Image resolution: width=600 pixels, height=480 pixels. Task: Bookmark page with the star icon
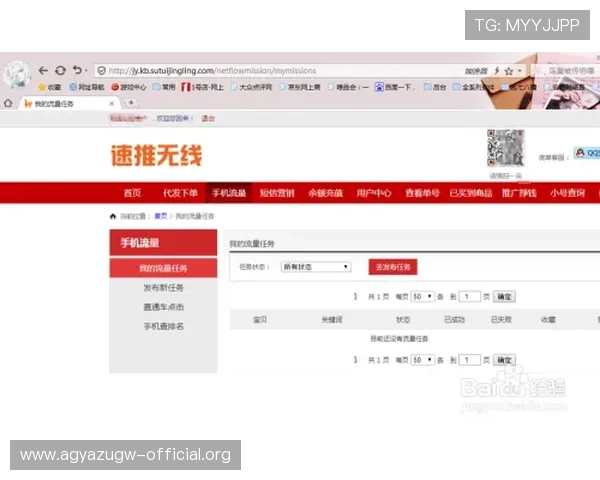[509, 71]
